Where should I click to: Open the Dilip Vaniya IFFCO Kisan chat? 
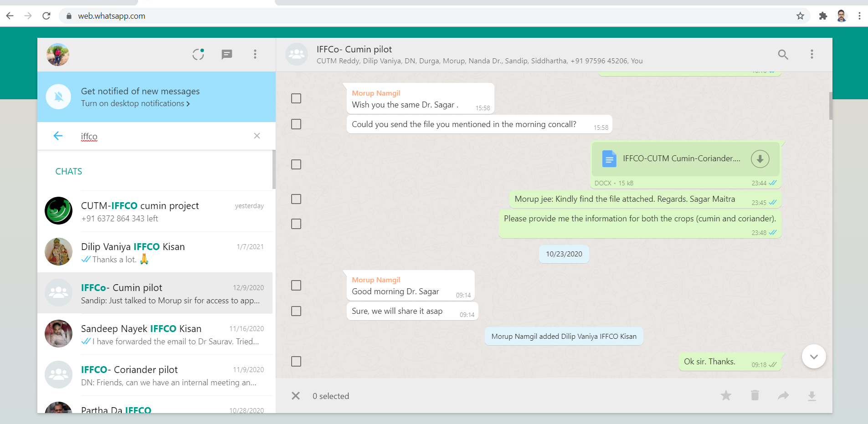click(155, 252)
